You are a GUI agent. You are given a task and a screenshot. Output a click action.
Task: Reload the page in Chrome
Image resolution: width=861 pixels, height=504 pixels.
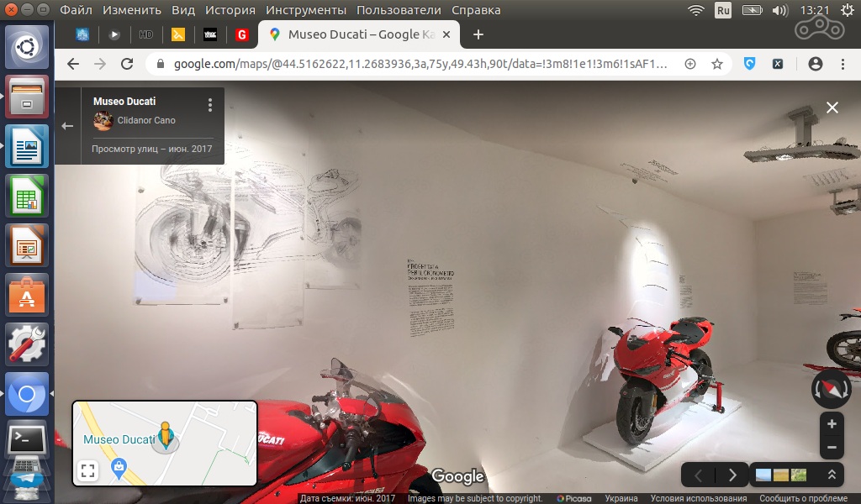[127, 64]
